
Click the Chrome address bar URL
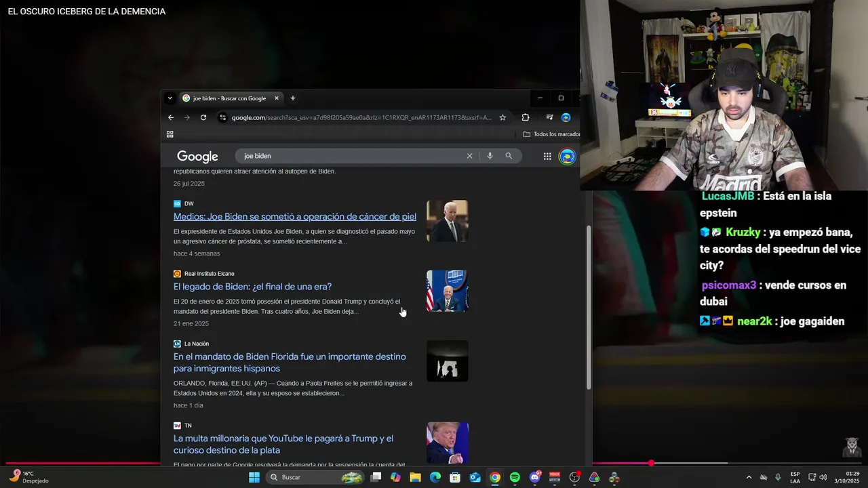coord(361,117)
